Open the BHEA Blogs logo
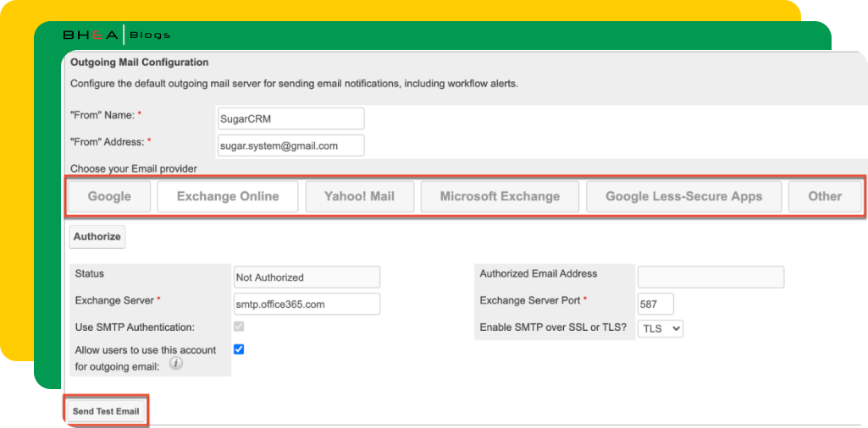 116,36
